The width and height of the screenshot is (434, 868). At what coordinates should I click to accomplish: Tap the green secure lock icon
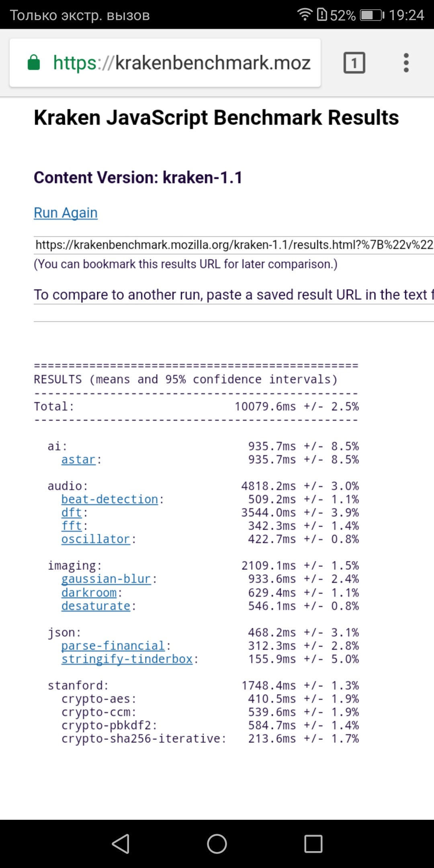click(34, 63)
